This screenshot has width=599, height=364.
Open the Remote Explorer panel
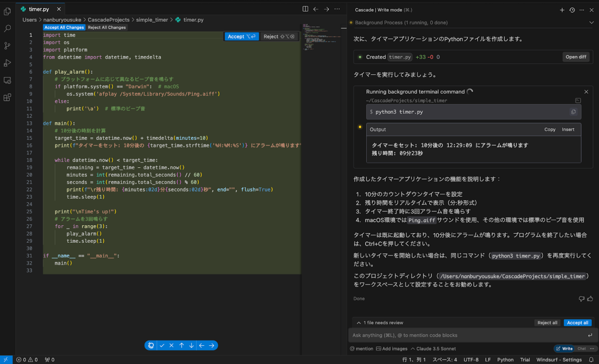pos(7,80)
